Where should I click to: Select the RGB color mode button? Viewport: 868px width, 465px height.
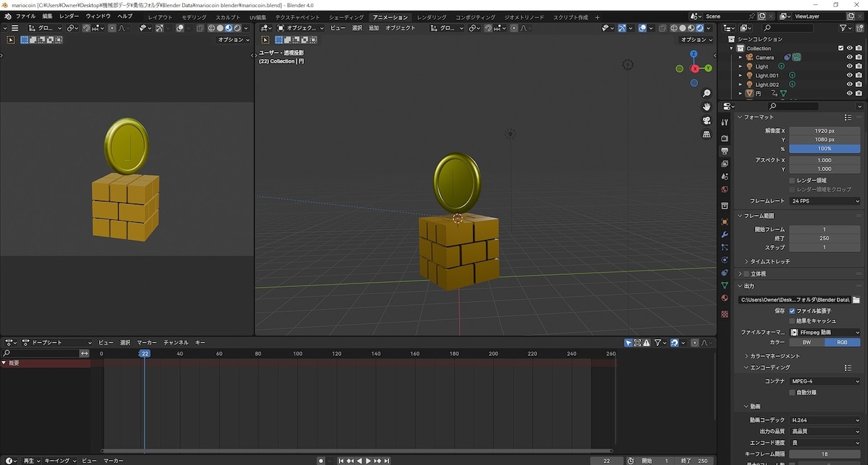842,343
